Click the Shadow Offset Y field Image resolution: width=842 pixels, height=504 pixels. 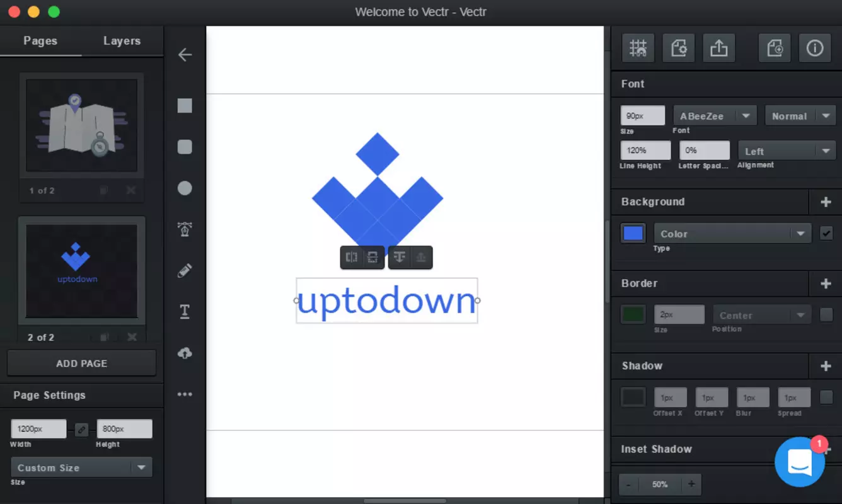tap(712, 398)
